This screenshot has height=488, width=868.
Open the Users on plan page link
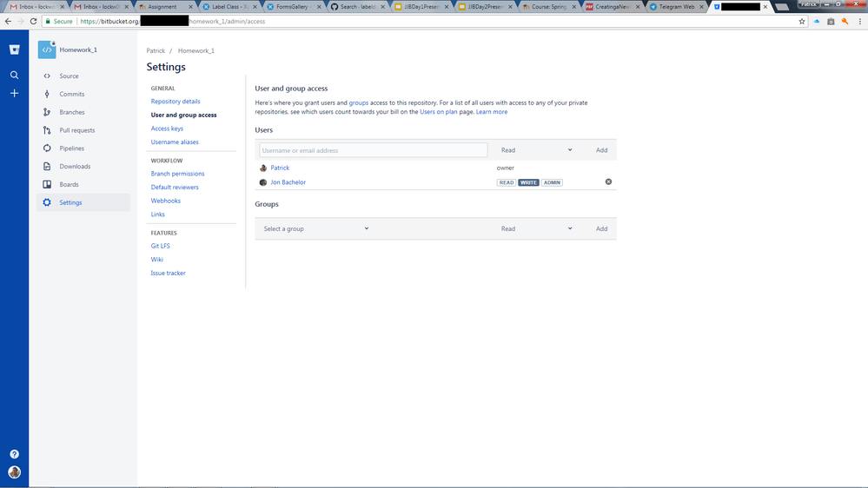click(x=439, y=112)
